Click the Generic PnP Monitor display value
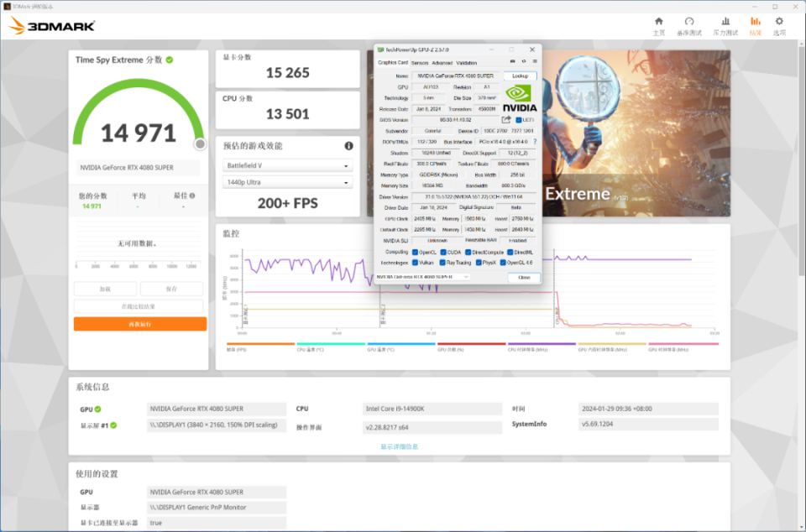 pyautogui.click(x=217, y=508)
